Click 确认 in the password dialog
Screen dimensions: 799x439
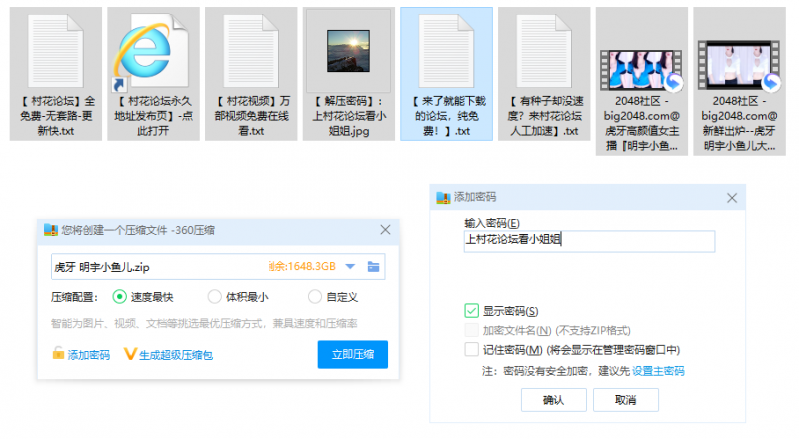tap(553, 399)
